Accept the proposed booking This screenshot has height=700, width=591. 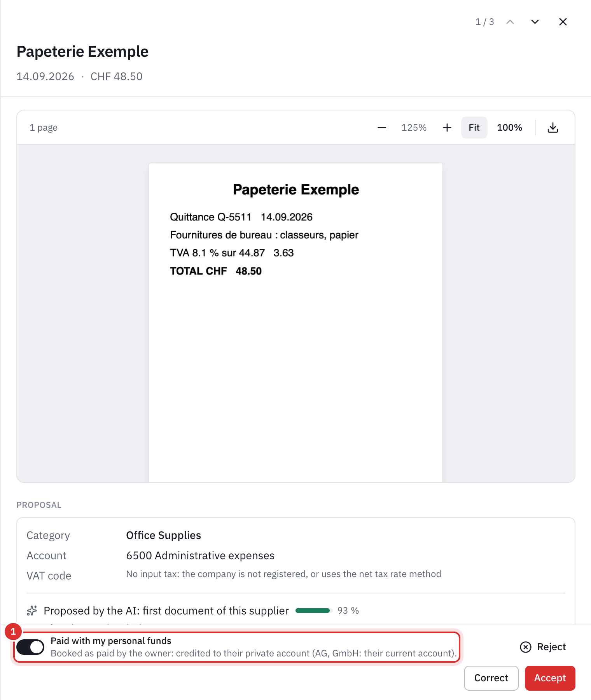(x=550, y=678)
